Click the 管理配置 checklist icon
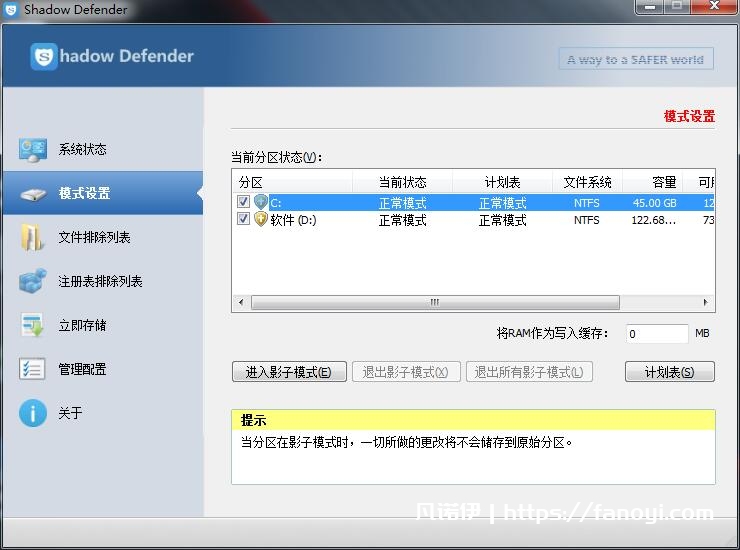This screenshot has height=550, width=740. [32, 369]
